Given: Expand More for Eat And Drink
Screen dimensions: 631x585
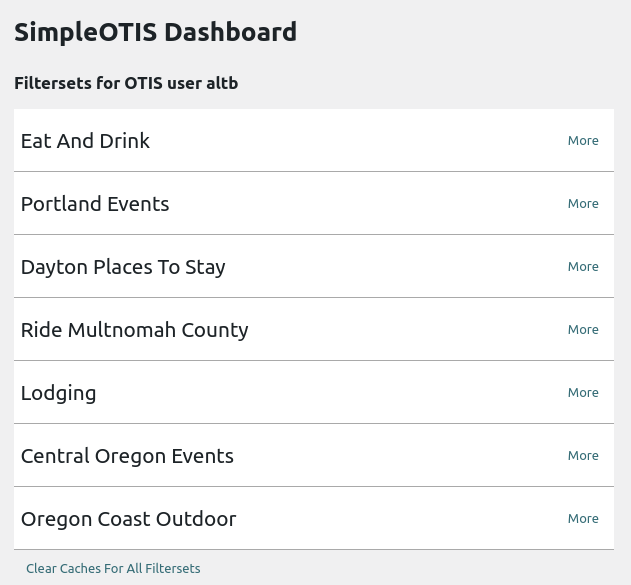Looking at the screenshot, I should click(x=583, y=141).
